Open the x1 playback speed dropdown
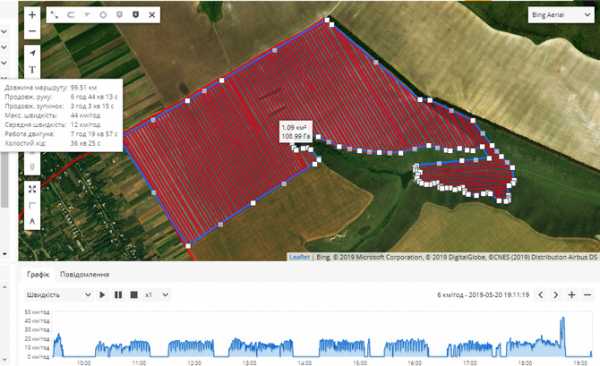This screenshot has height=366, width=600. 156,295
